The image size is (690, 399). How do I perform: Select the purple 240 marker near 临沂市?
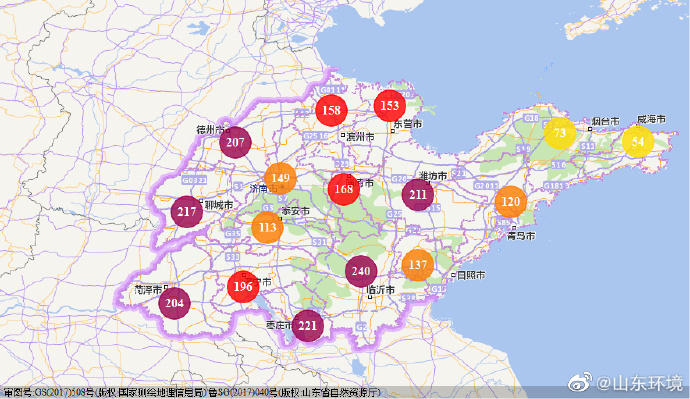(361, 271)
